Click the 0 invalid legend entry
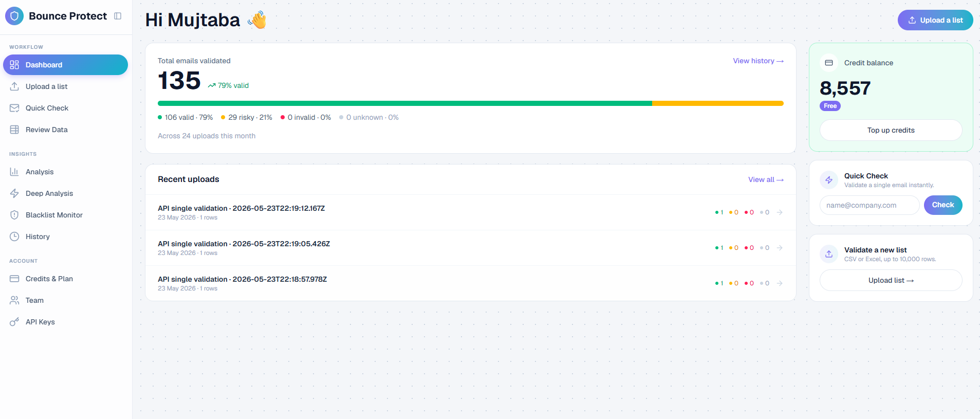 tap(306, 117)
